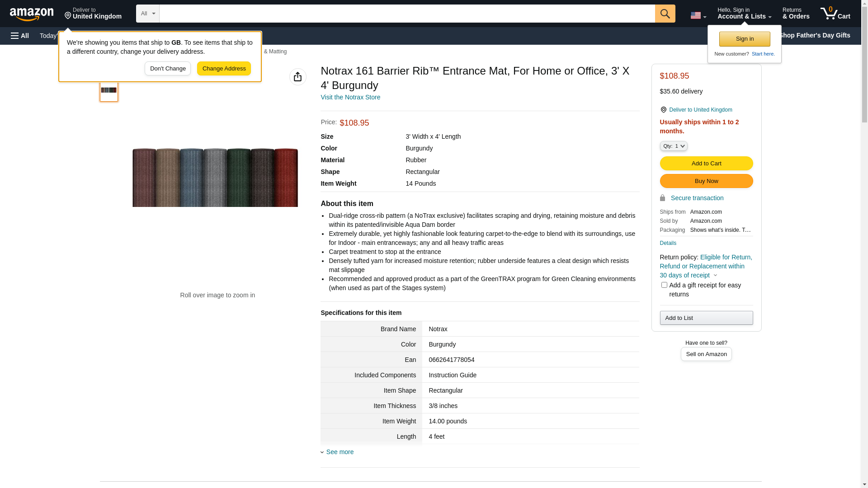Open Returns & Orders menu item
This screenshot has height=488, width=868.
pos(796,14)
